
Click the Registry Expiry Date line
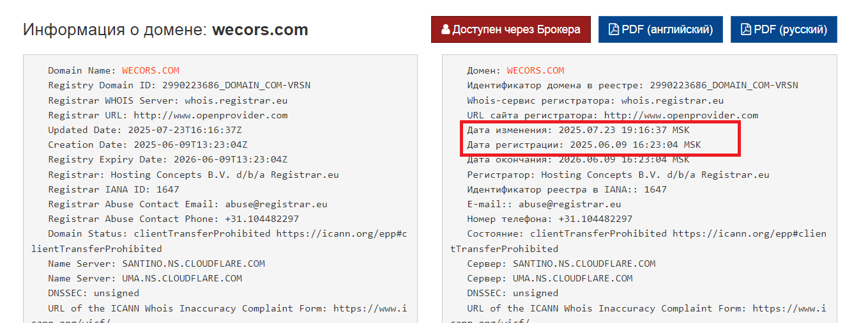[x=167, y=159]
